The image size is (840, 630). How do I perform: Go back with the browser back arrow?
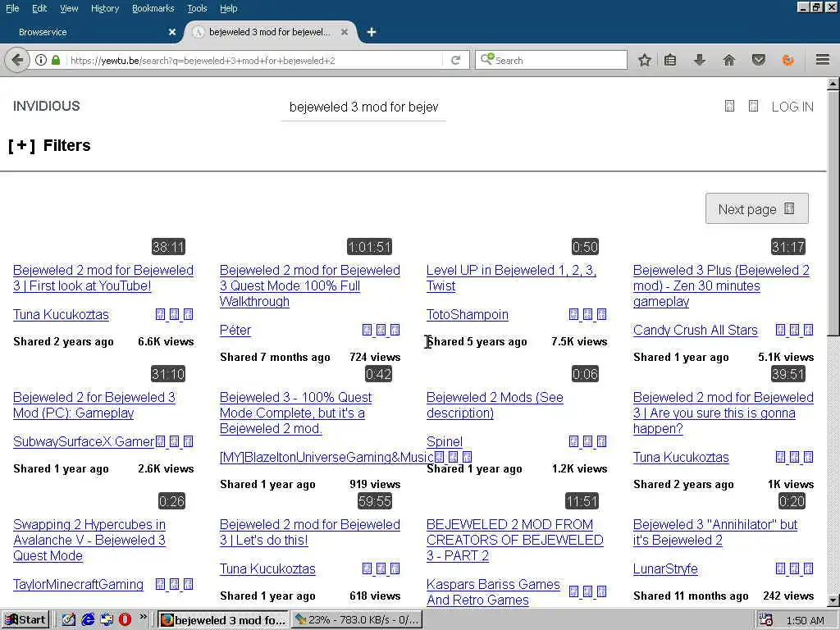click(16, 60)
